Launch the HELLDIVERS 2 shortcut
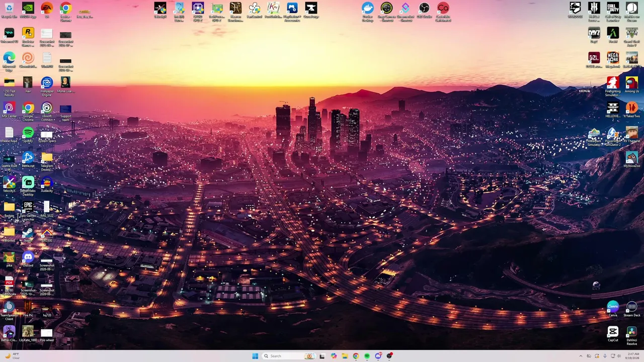This screenshot has width=644, height=362. (613, 112)
